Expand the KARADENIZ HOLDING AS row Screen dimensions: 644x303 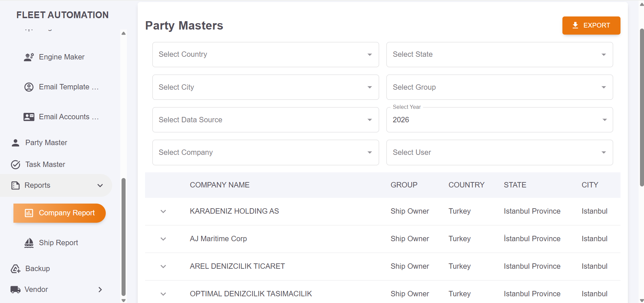click(163, 211)
